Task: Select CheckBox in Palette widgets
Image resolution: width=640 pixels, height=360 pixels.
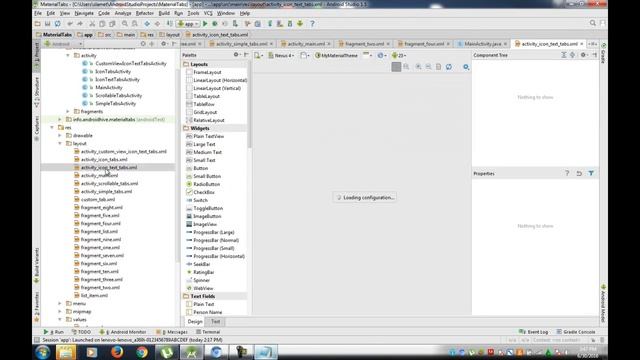Action: [200, 192]
